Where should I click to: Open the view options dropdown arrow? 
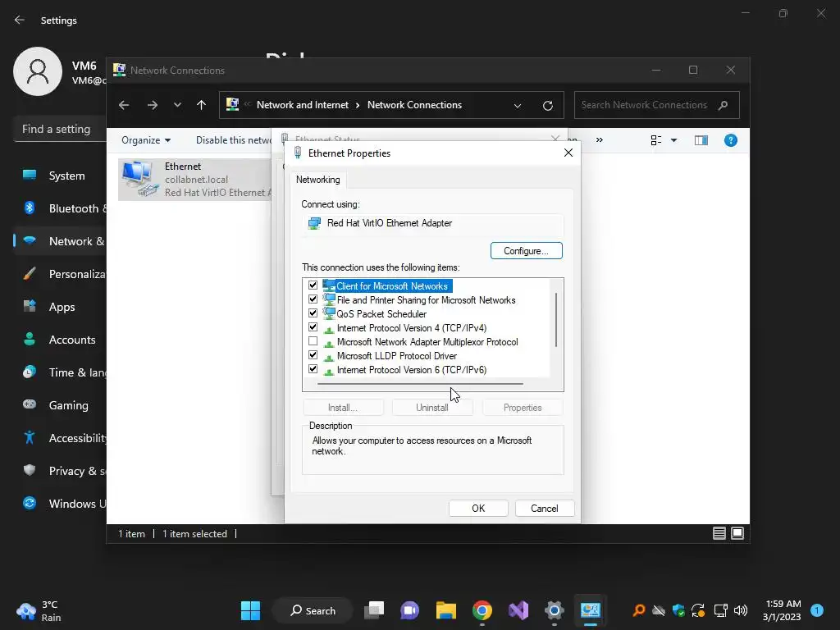pyautogui.click(x=674, y=140)
